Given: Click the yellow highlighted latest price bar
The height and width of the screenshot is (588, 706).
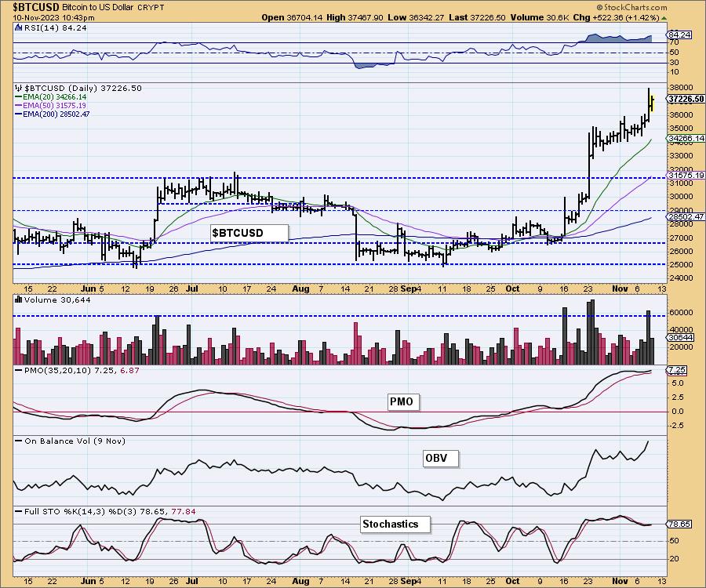Looking at the screenshot, I should pyautogui.click(x=652, y=103).
